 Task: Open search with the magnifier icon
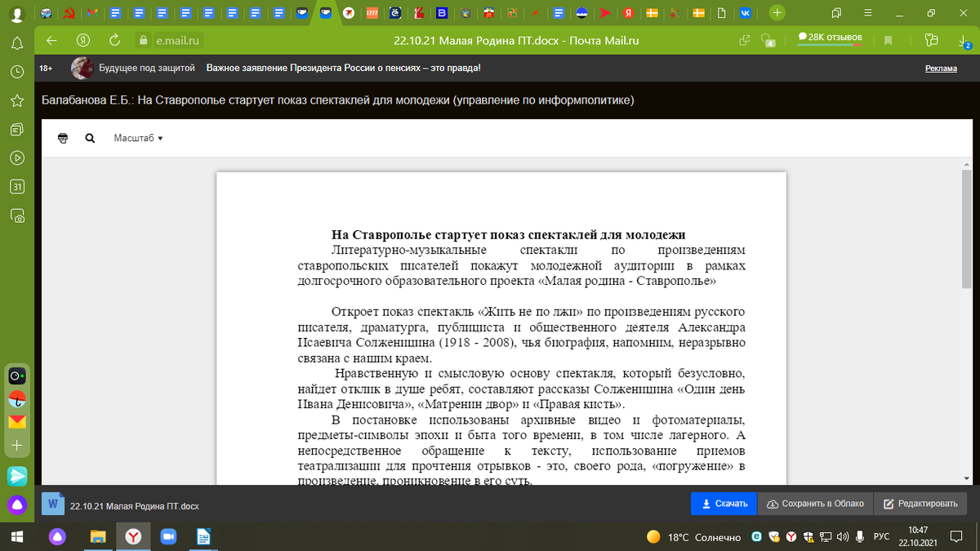point(90,139)
